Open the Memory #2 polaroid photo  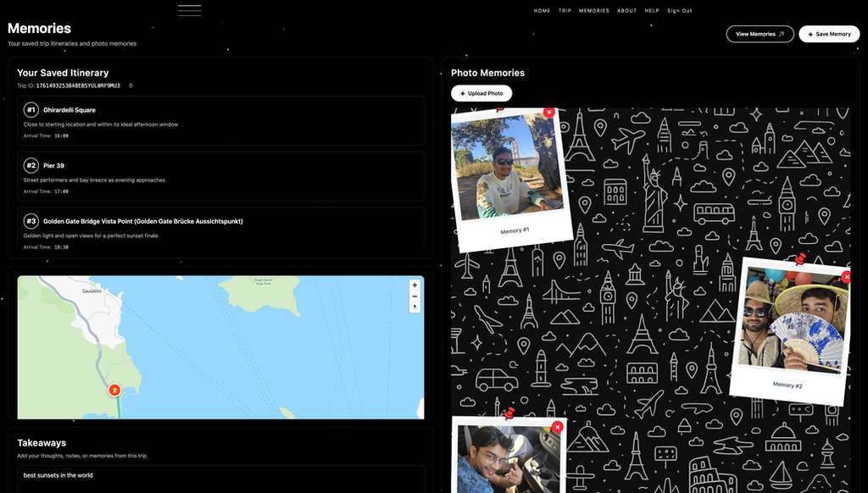793,319
